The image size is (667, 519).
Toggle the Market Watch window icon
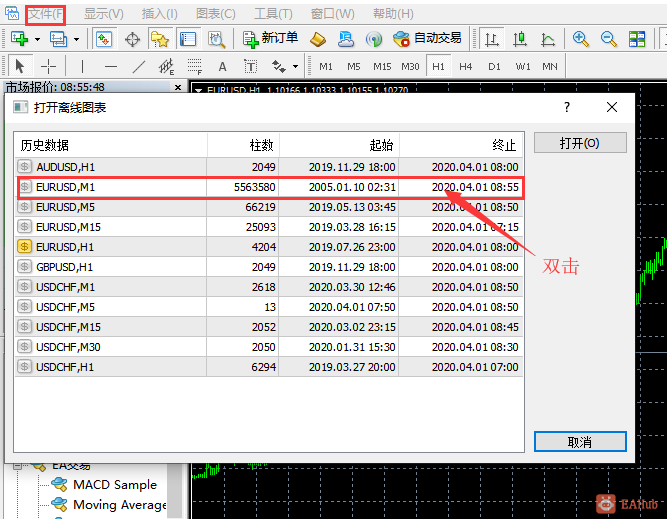pos(104,39)
